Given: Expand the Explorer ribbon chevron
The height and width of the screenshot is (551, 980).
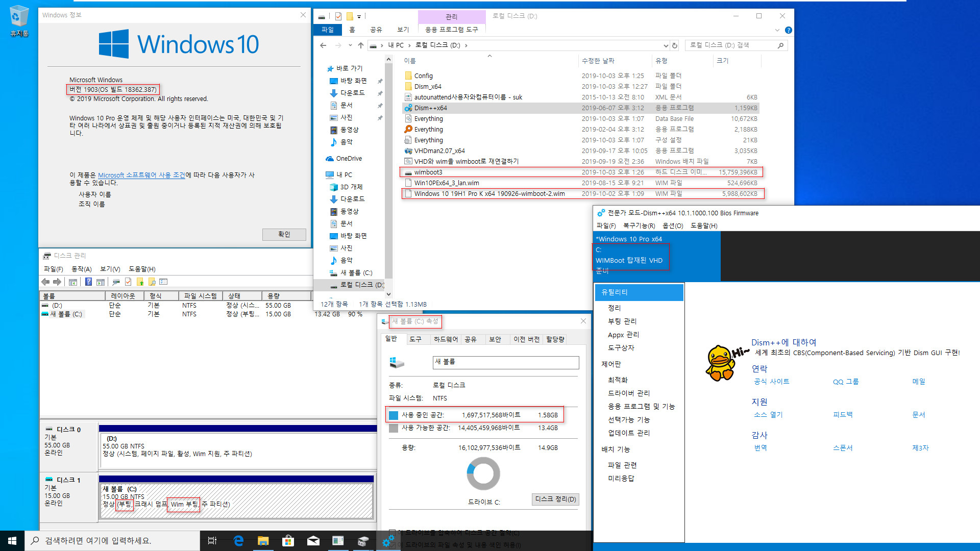Looking at the screenshot, I should point(777,30).
